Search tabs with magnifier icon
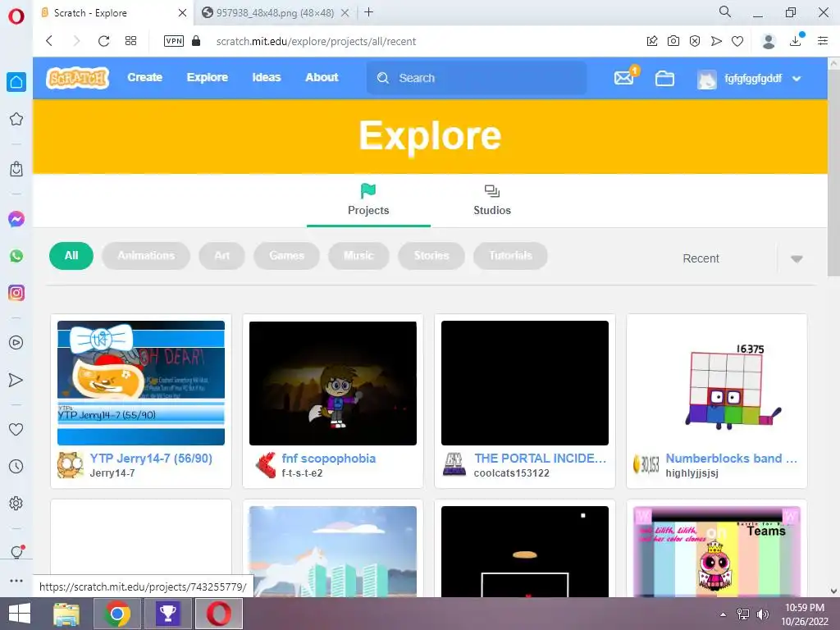This screenshot has width=840, height=630. pos(725,11)
